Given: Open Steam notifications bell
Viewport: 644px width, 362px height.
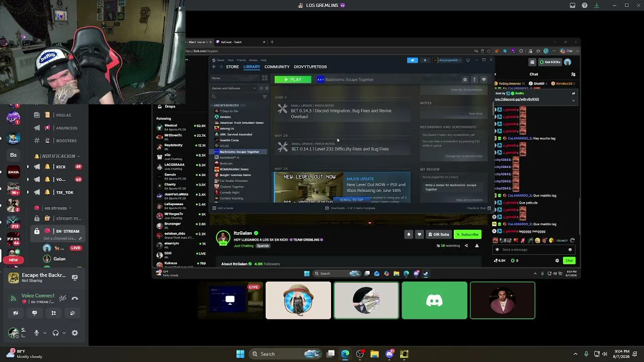Looking at the screenshot, I should [x=425, y=60].
